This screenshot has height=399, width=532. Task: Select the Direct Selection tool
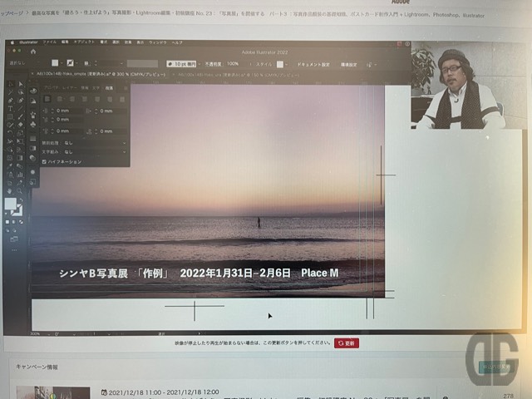click(x=20, y=84)
